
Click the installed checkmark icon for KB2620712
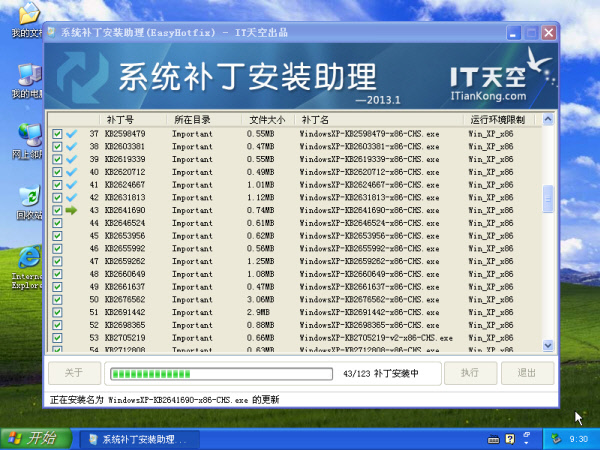72,172
